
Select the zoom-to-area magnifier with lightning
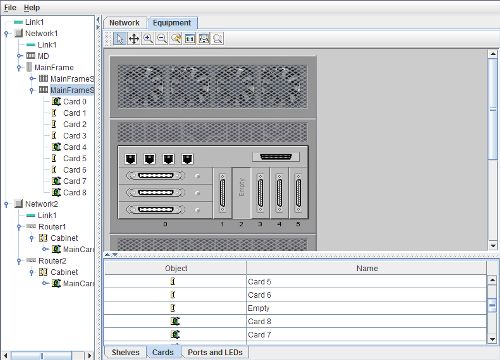[176, 39]
